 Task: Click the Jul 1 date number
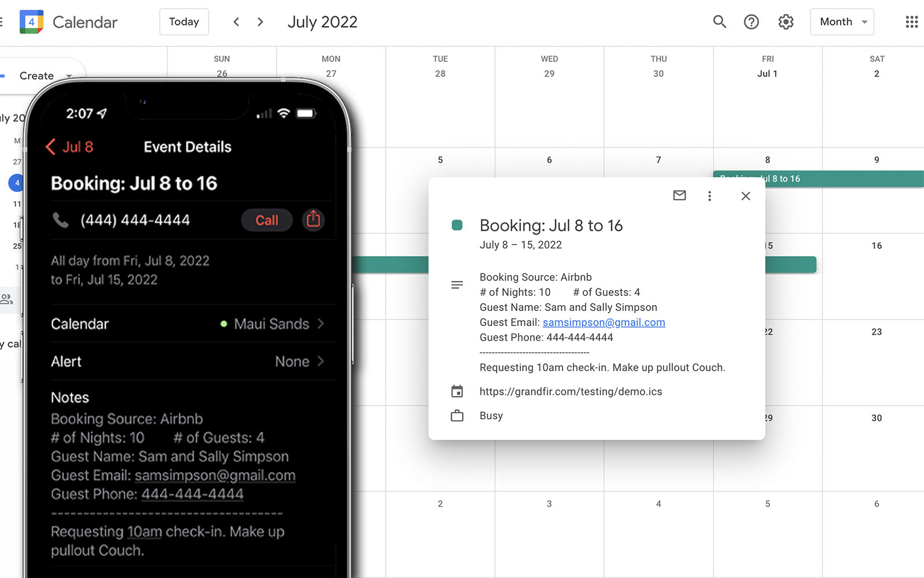(x=767, y=73)
